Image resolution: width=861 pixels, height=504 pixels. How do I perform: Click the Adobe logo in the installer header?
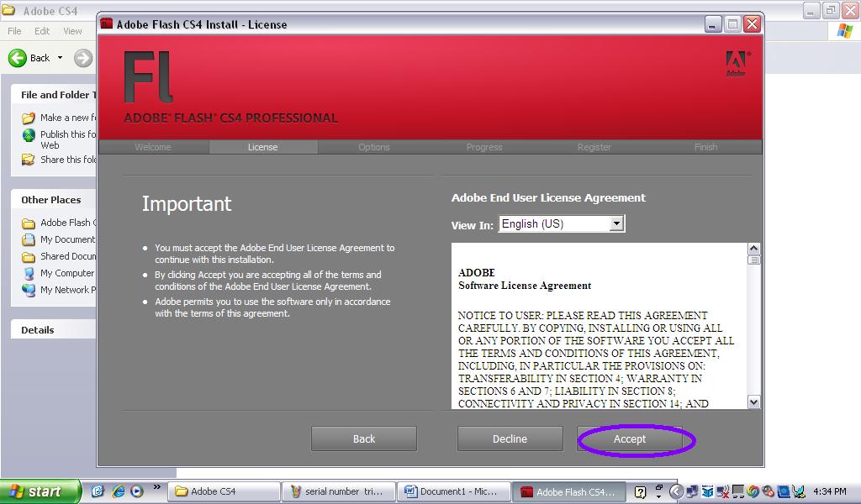(x=736, y=64)
